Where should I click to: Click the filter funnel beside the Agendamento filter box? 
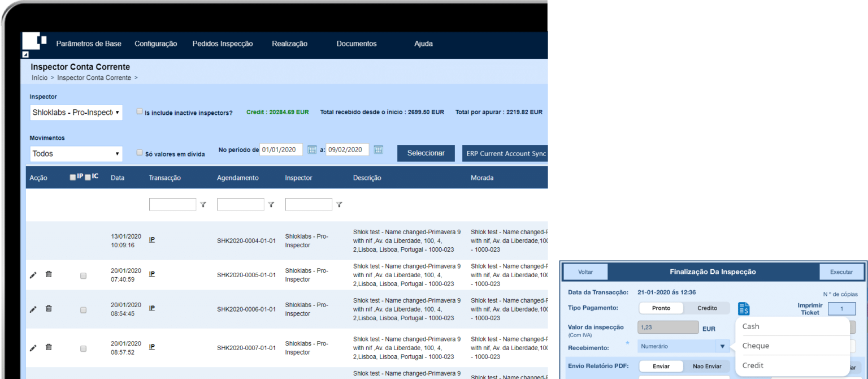271,205
